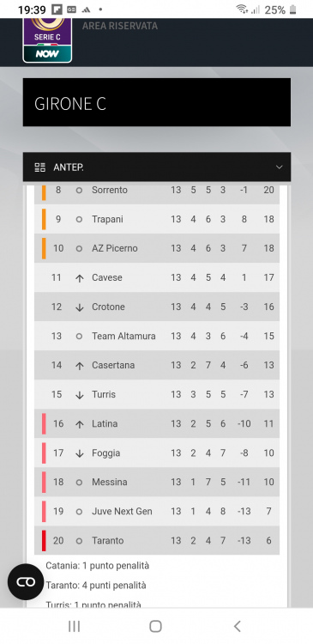Tap the Android home button
This screenshot has width=313, height=644.
point(155,626)
